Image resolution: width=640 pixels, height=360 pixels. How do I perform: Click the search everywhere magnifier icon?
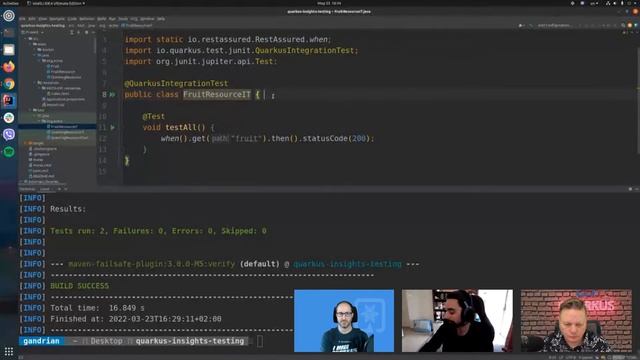pyautogui.click(x=623, y=25)
